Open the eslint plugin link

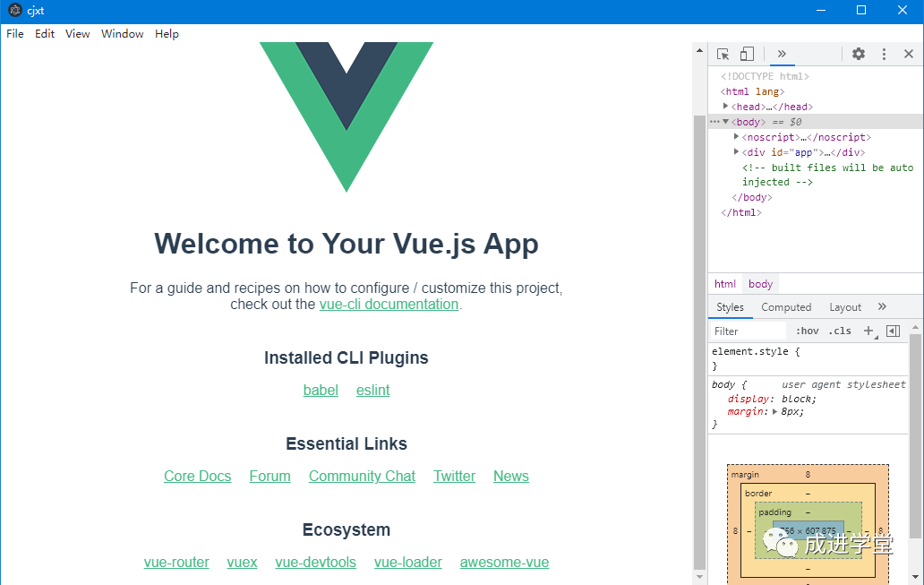tap(373, 391)
